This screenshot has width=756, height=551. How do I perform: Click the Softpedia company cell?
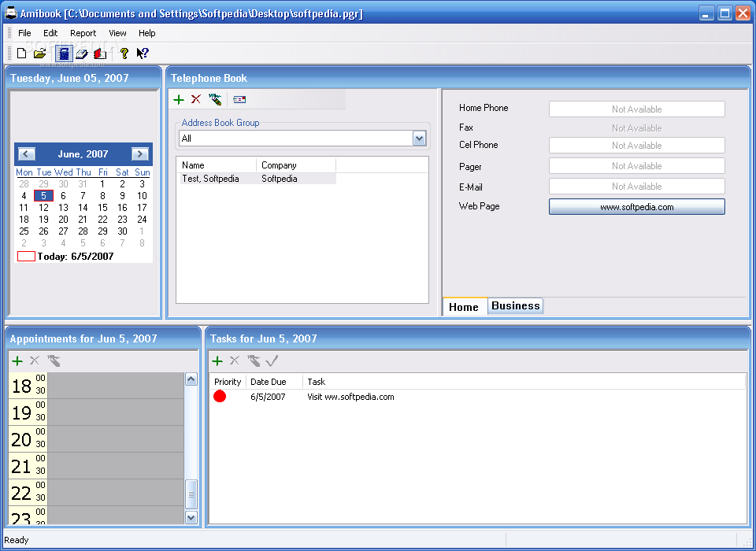coord(280,179)
